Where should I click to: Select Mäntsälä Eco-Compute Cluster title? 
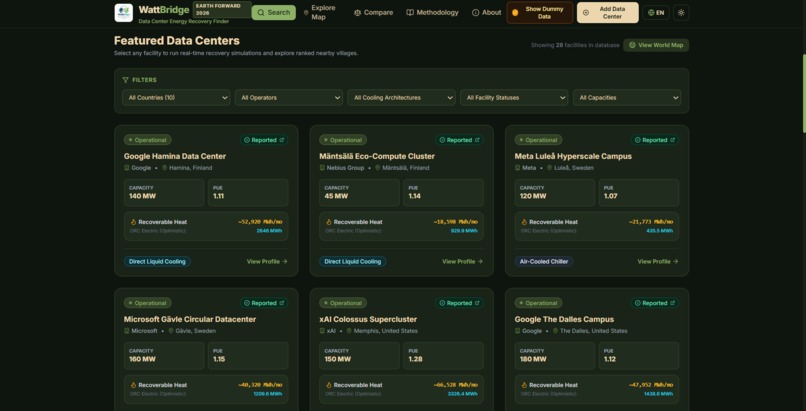pos(377,156)
